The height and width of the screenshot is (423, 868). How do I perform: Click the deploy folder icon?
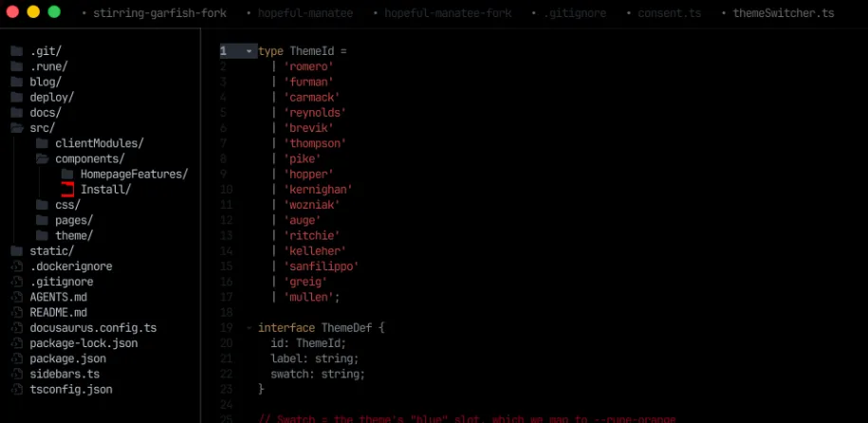(17, 98)
